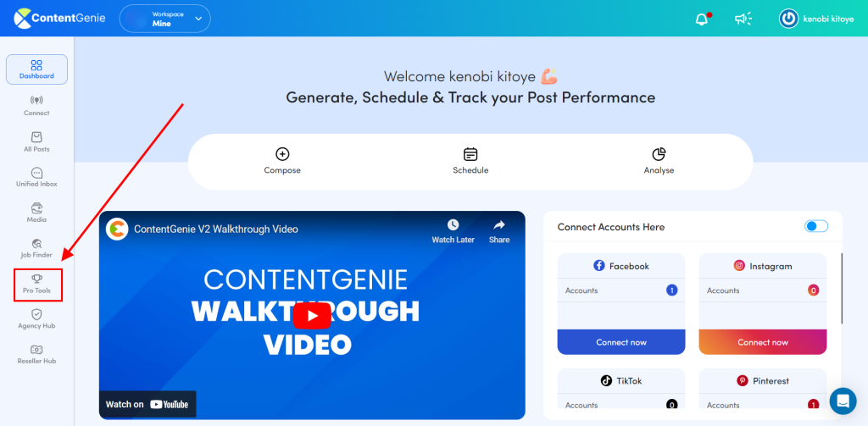Click the Watch Later clock icon

pos(453,224)
